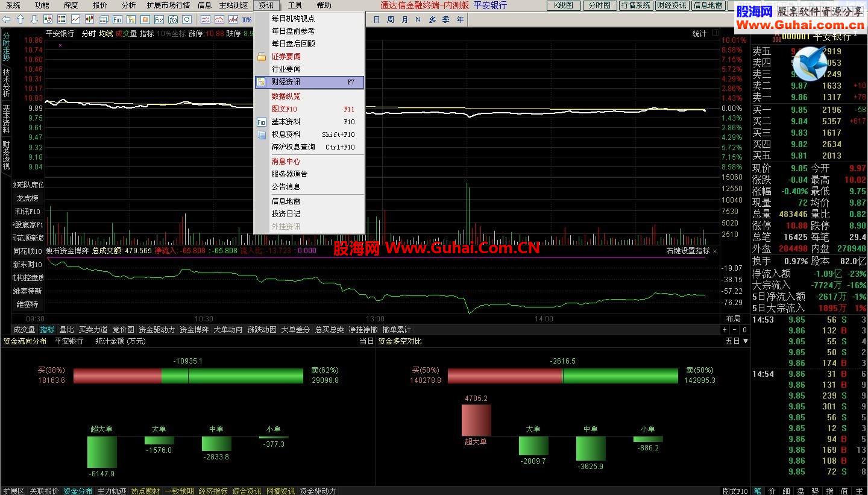Viewport: 868px width, 495px height.
Task: Click the plus zoom button under 布局
Action: tap(725, 330)
